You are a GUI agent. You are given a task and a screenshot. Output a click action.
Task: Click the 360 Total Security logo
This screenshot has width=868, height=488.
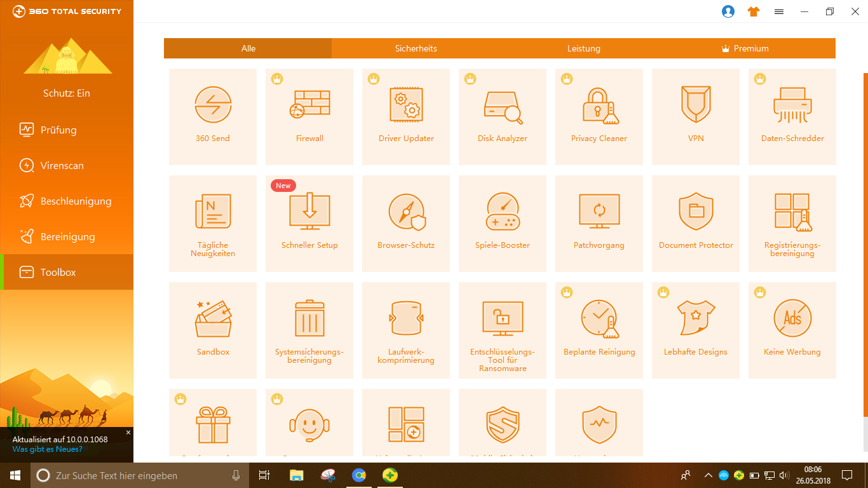coord(67,11)
